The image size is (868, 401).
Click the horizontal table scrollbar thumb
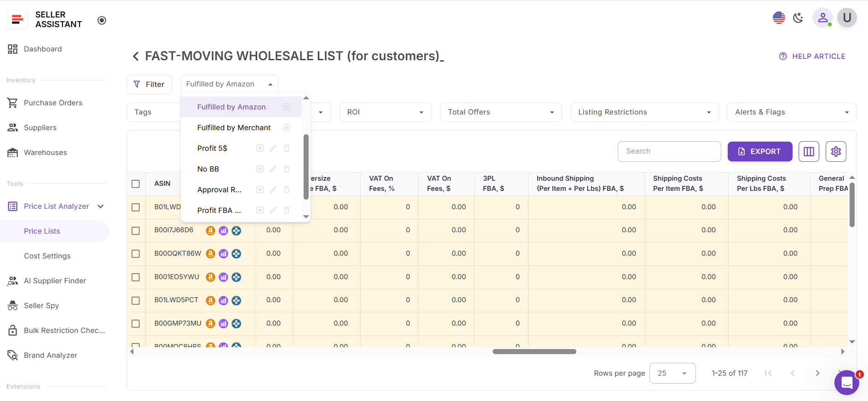(x=534, y=351)
